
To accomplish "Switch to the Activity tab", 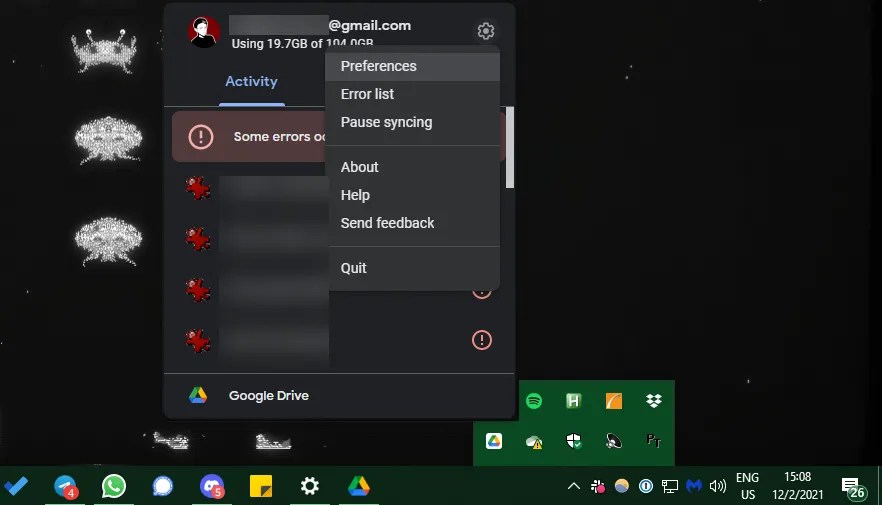I will [251, 82].
